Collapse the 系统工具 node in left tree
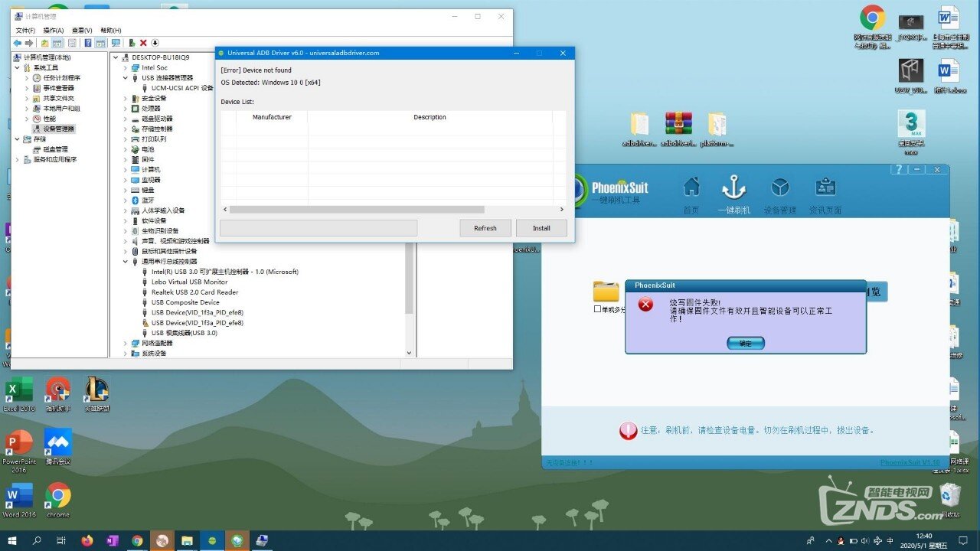980x551 pixels. click(x=18, y=67)
